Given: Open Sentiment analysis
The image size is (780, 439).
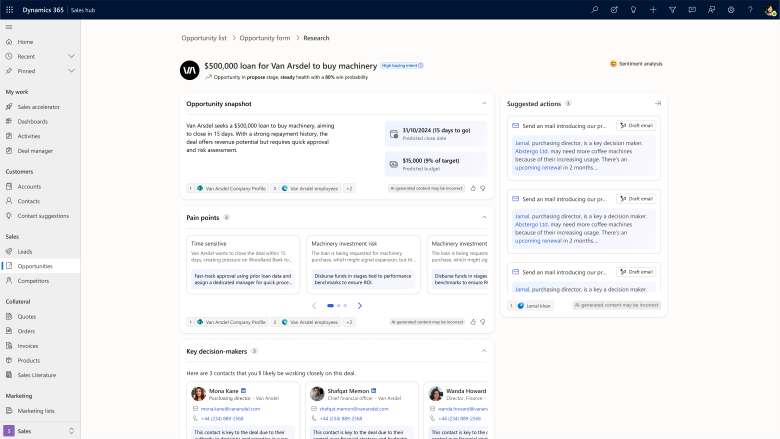Looking at the screenshot, I should (x=636, y=64).
